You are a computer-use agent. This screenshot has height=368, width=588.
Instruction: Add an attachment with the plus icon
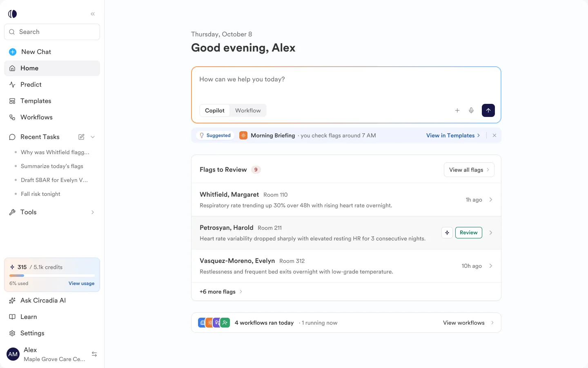pyautogui.click(x=457, y=110)
